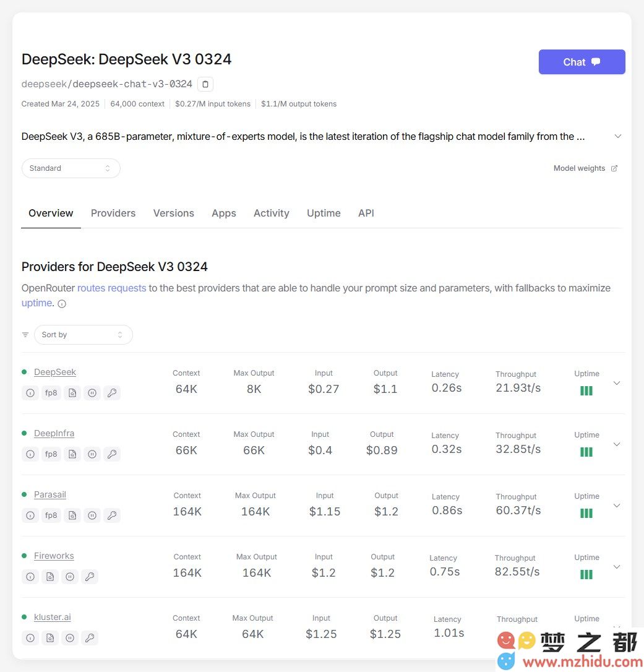
Task: Expand the DeepInfra provider row details
Action: point(617,444)
